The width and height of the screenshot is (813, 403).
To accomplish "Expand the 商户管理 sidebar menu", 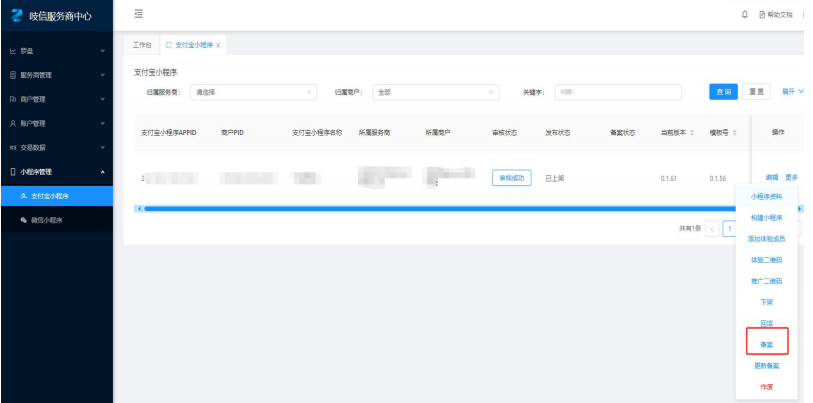I will [x=55, y=99].
